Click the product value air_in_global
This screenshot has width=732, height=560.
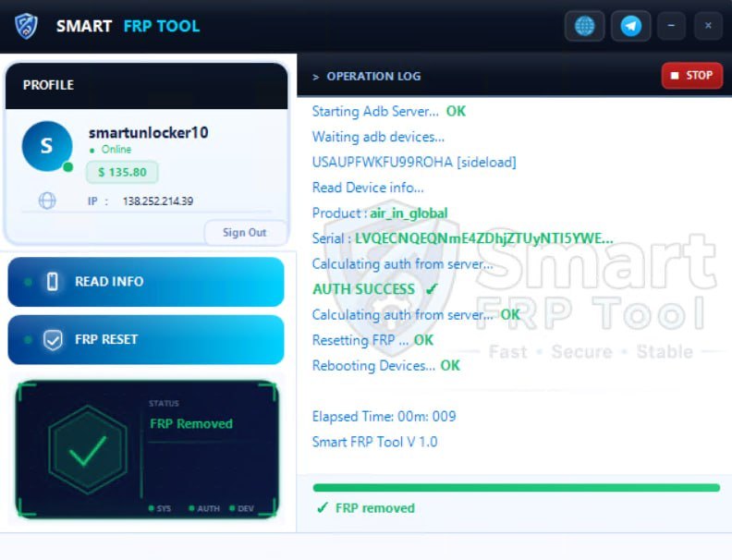click(409, 213)
